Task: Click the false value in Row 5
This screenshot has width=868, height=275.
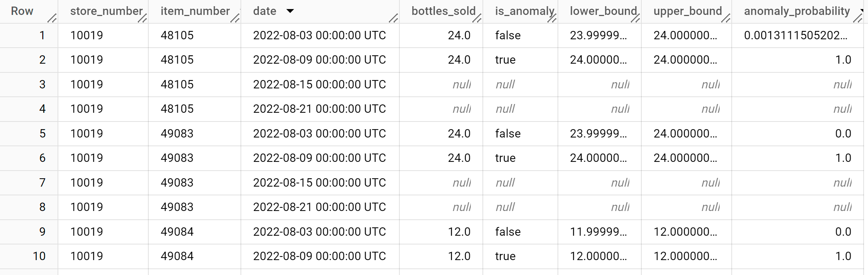Action: tap(508, 133)
